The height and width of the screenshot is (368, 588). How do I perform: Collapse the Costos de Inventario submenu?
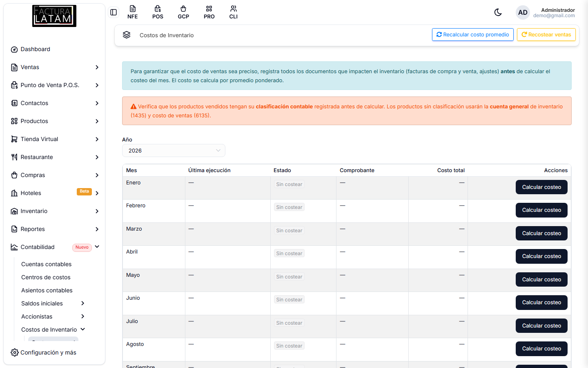click(83, 329)
